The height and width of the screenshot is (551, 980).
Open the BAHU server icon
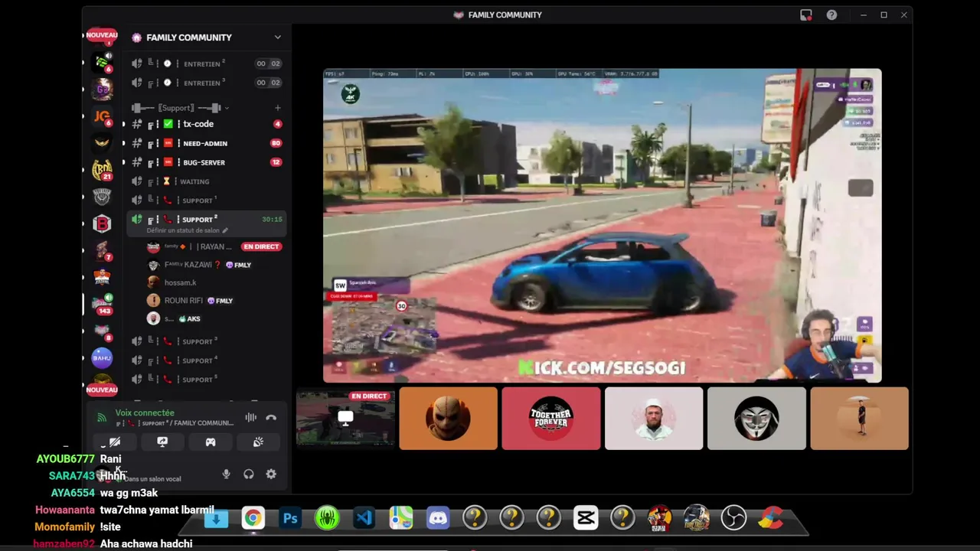(102, 357)
